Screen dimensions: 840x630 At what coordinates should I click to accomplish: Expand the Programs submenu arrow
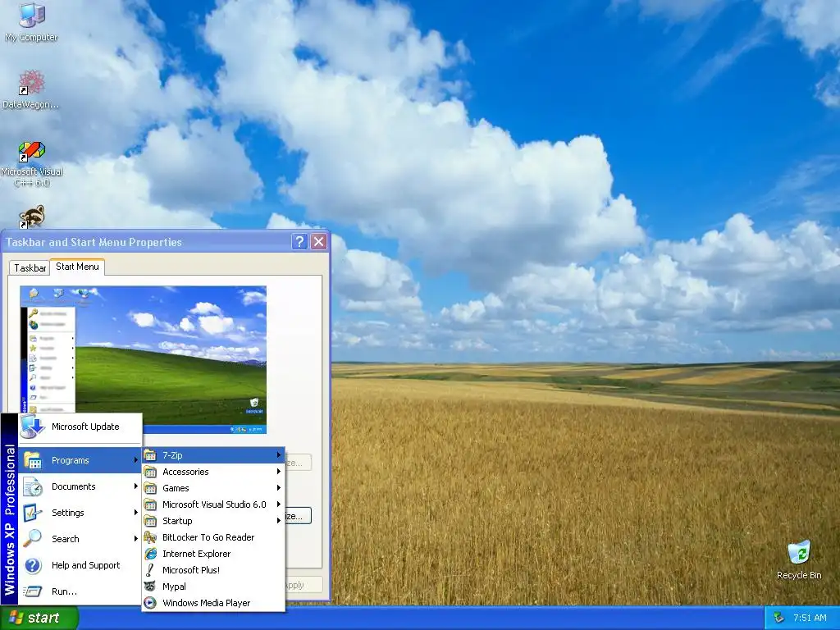click(135, 459)
